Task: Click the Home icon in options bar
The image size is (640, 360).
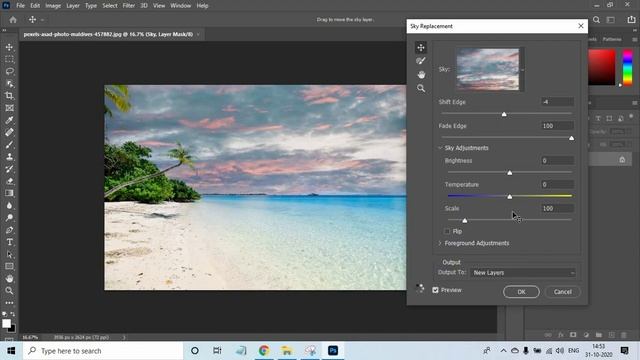Action: [13, 20]
